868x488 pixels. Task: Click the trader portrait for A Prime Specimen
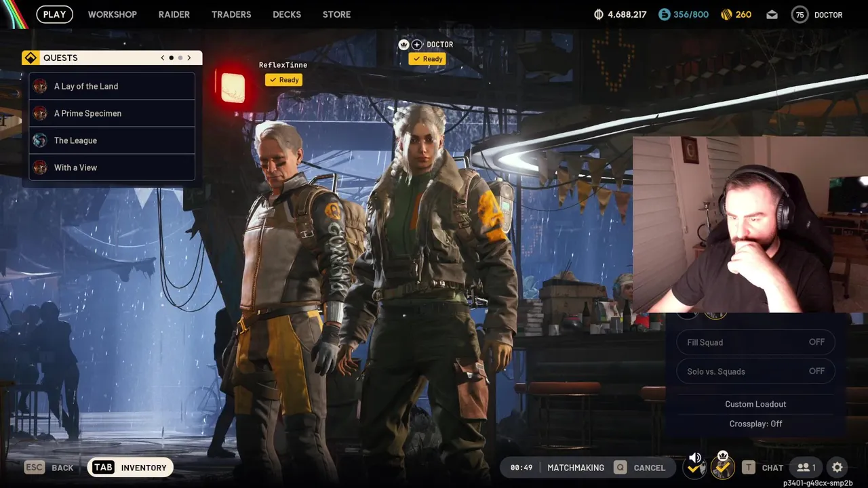[x=40, y=113]
